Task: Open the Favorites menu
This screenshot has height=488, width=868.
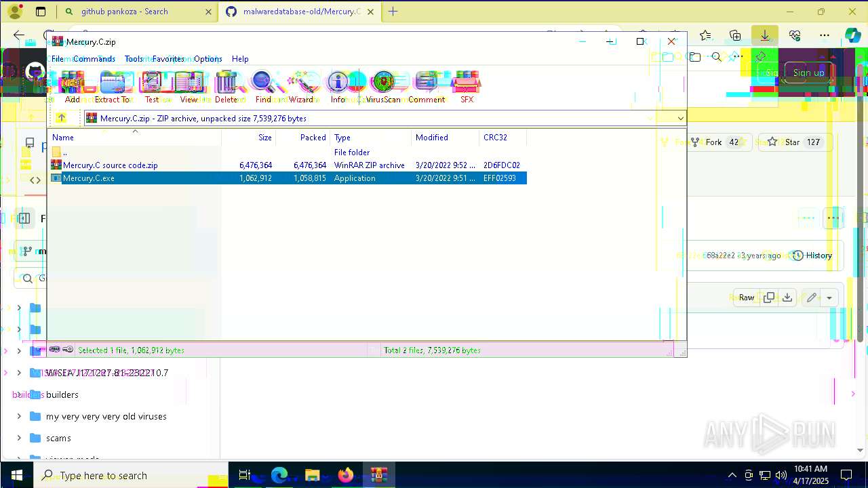Action: point(168,59)
